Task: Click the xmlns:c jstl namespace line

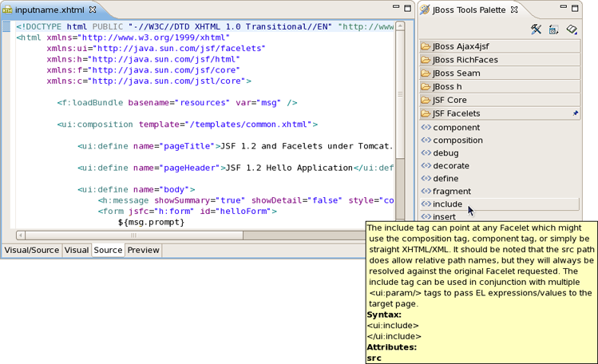Action: click(149, 81)
